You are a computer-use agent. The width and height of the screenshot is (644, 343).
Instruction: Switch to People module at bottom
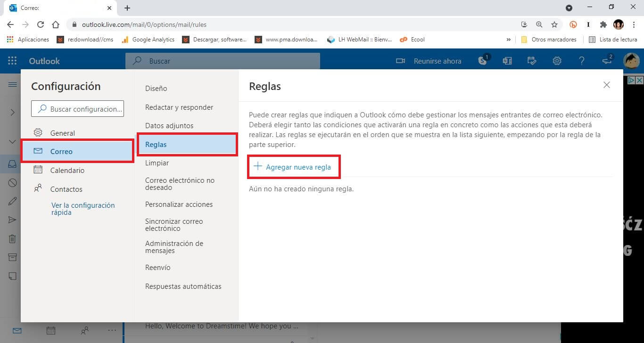click(84, 331)
